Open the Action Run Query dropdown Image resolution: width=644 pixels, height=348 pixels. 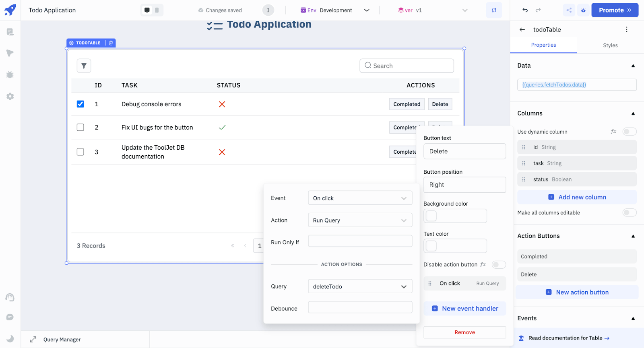(360, 220)
